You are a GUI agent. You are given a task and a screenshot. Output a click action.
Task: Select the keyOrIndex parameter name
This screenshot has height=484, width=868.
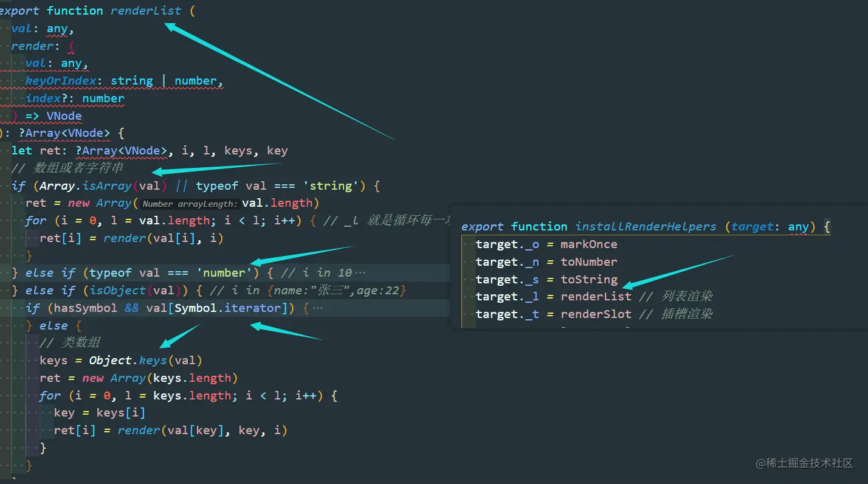point(61,81)
